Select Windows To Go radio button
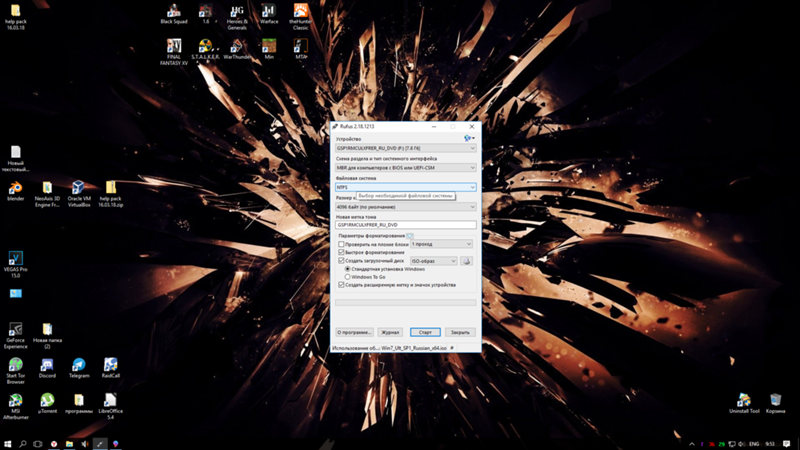 [347, 277]
